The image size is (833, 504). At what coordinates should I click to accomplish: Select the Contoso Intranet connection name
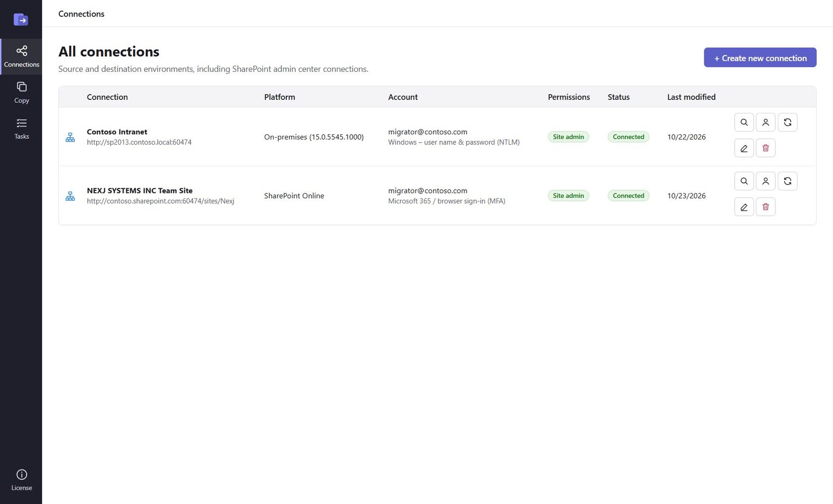click(117, 132)
